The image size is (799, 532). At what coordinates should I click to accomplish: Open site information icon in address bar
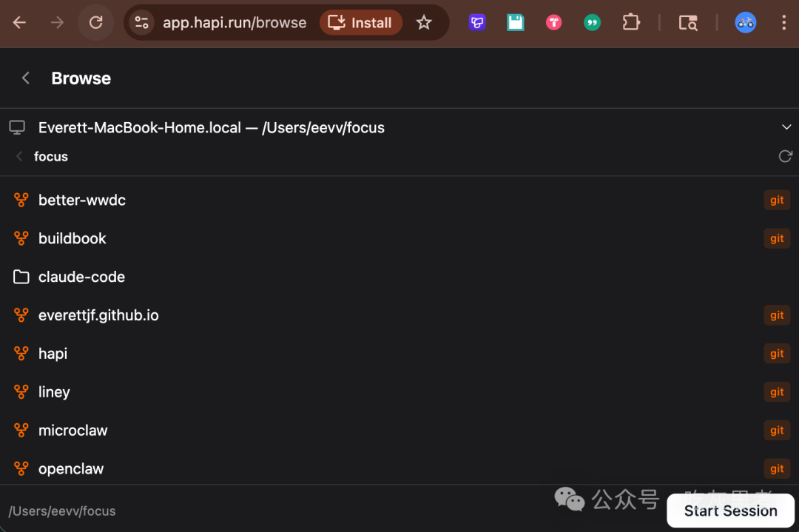(x=141, y=22)
